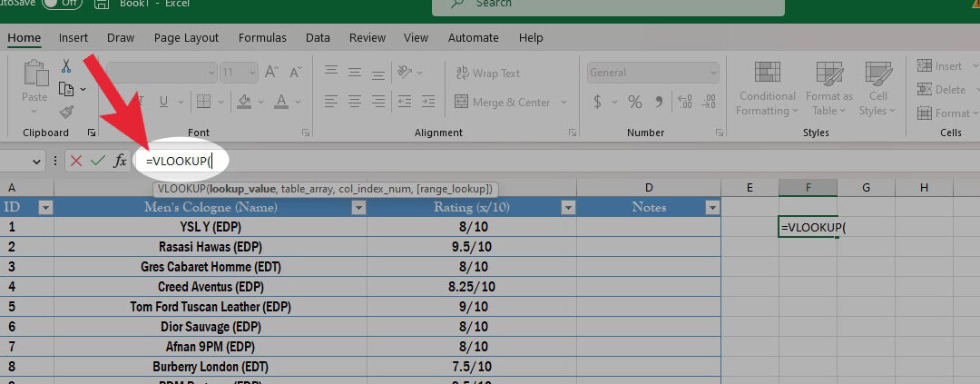The image size is (980, 384).
Task: Apply Percent Style format
Action: 635,102
